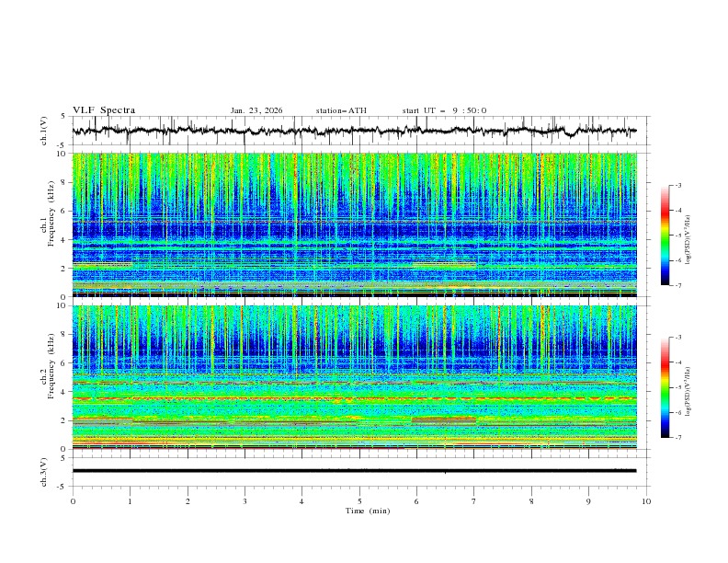Click the "station=ATH" header label
728x563 pixels.
pos(341,110)
